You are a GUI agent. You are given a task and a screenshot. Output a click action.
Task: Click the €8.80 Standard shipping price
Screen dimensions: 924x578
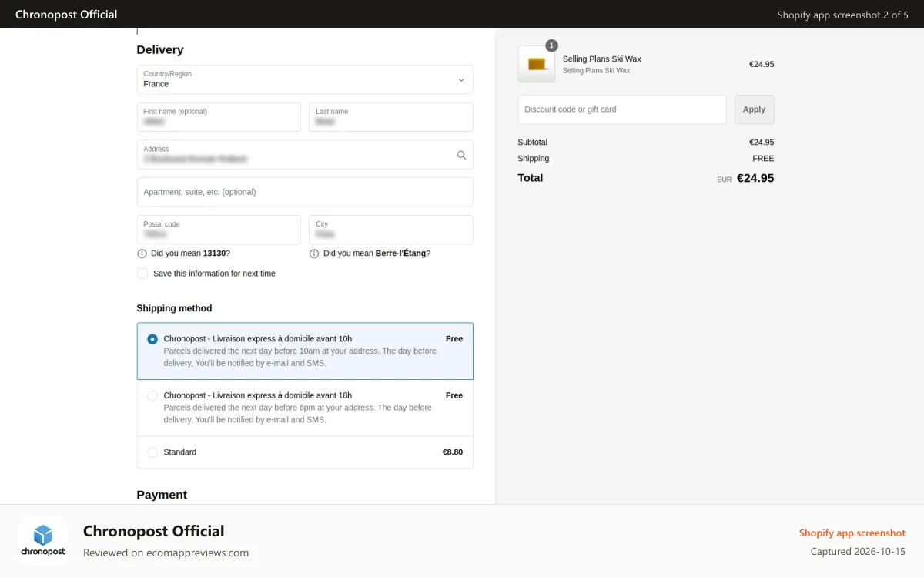coord(453,452)
